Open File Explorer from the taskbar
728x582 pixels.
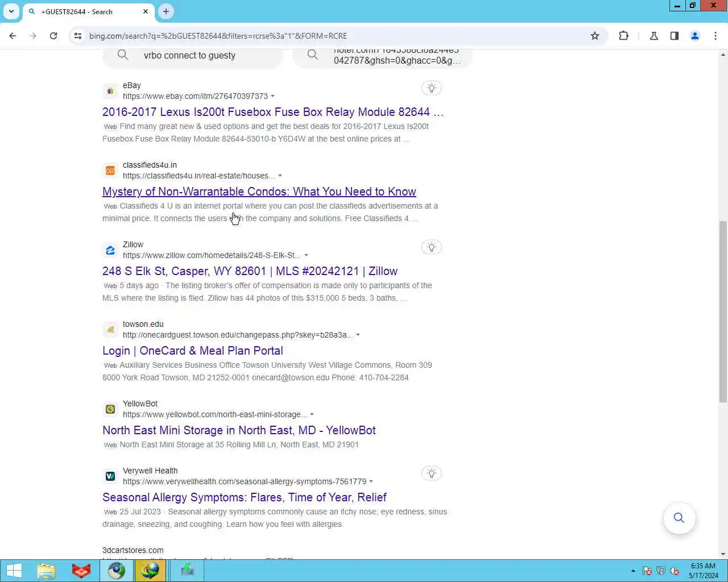coord(46,571)
